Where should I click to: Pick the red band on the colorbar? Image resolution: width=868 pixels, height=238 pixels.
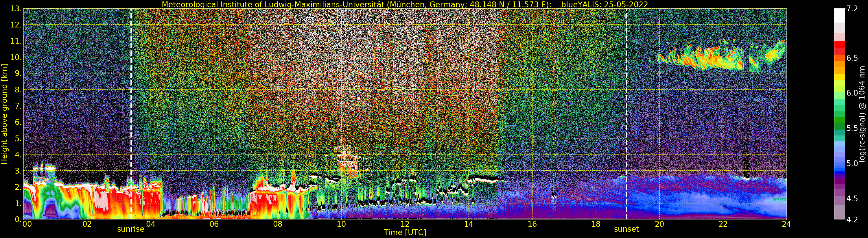839,45
